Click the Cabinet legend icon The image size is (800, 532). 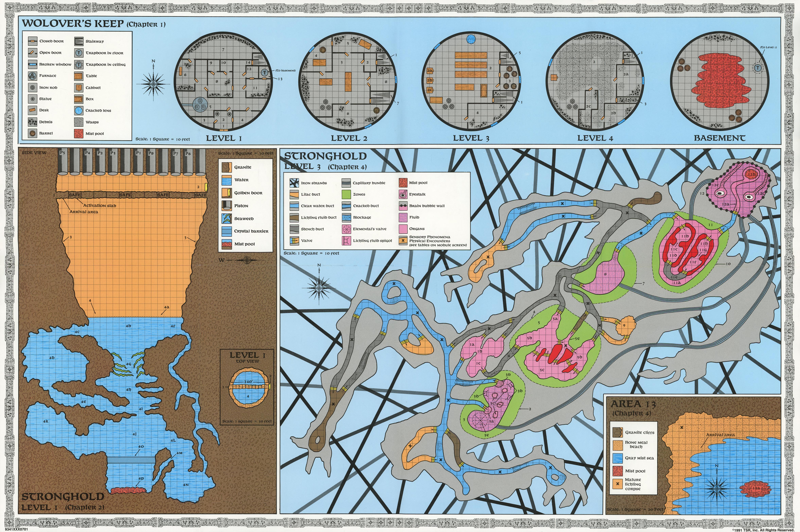point(79,88)
